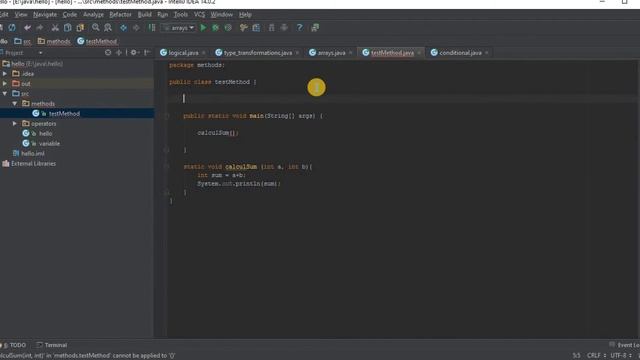Select the variable class in project tree
This screenshot has height=360, width=640.
(41, 143)
